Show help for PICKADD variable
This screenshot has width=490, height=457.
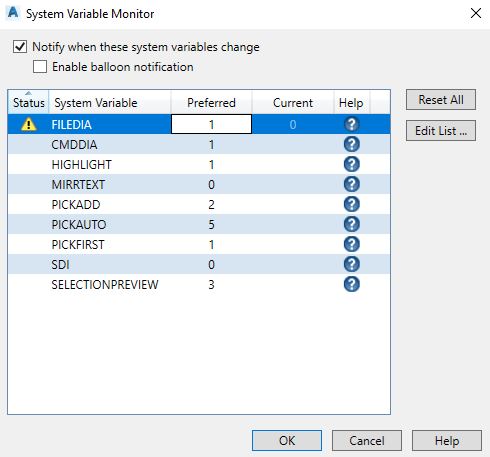point(352,204)
